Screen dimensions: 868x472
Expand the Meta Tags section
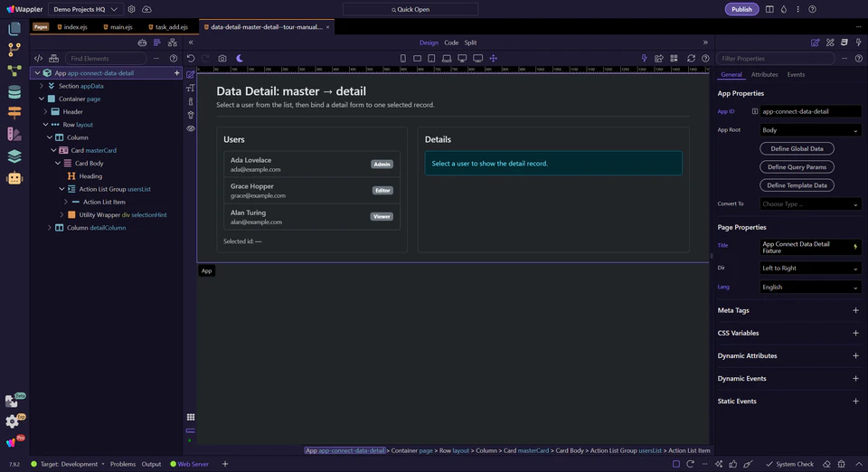[x=855, y=310]
